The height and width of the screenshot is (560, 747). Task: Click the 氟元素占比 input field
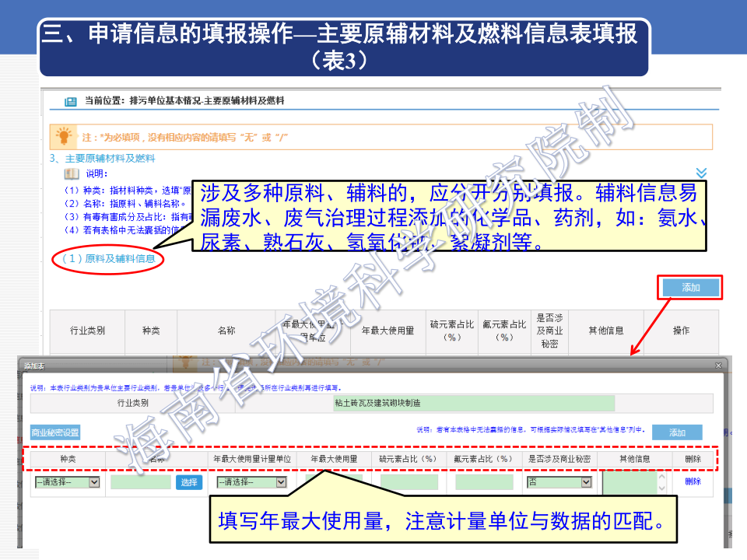(x=484, y=482)
